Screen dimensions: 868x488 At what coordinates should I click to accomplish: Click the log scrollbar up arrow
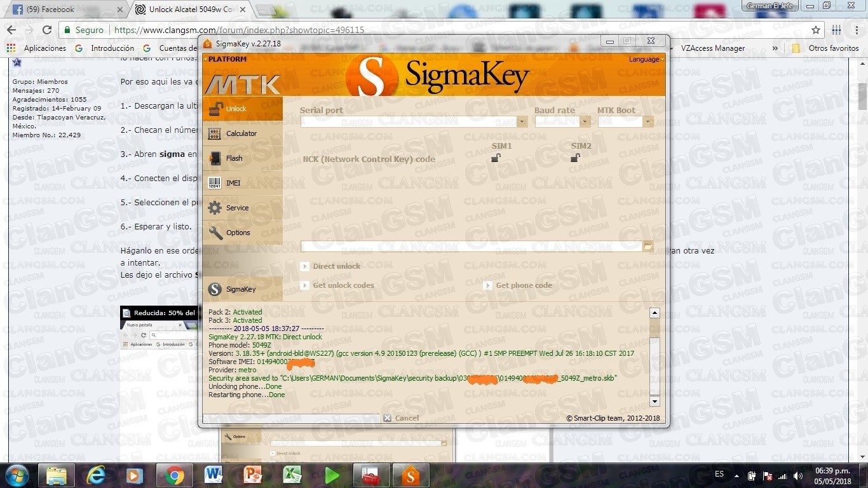point(654,313)
